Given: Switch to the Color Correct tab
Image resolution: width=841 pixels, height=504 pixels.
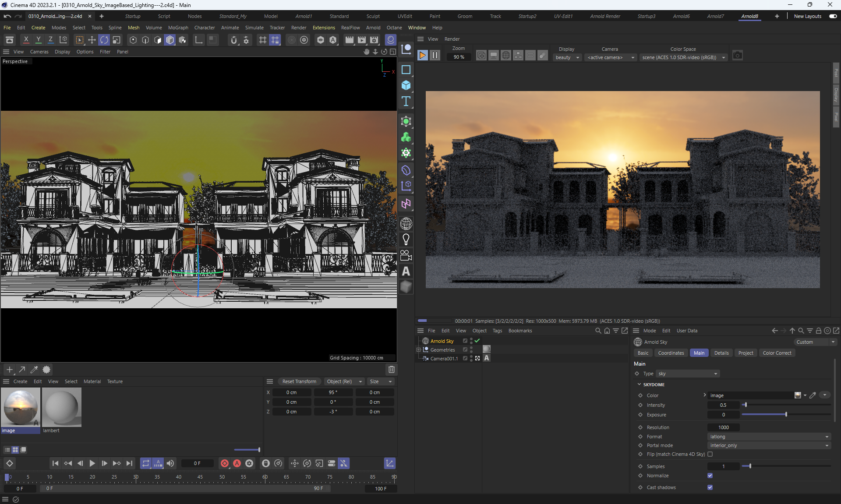Looking at the screenshot, I should 777,353.
